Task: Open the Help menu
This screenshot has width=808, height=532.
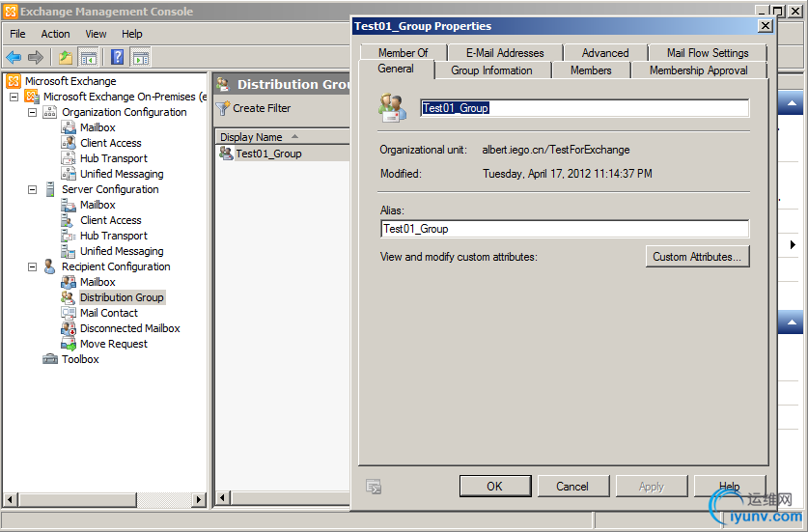Action: (132, 34)
